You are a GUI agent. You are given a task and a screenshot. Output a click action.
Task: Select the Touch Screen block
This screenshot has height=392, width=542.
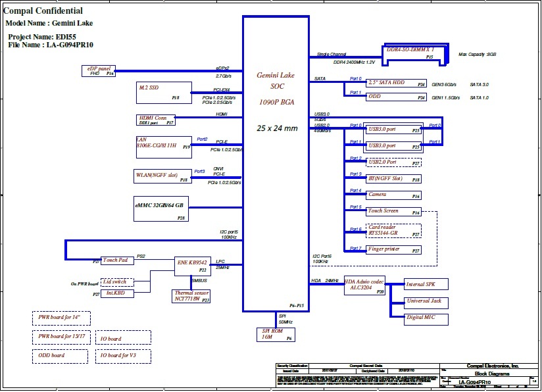393,211
